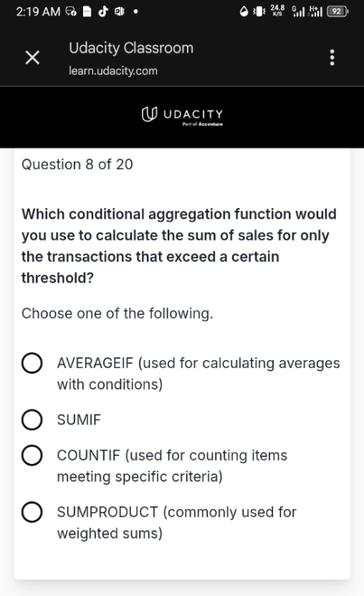The width and height of the screenshot is (364, 596).
Task: Select the AVERAGEIF radio button
Action: [x=32, y=363]
